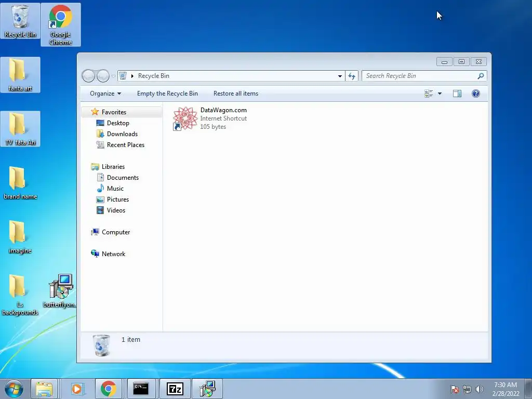Select Libraries in the navigation pane
Screen dimensions: 532x399
(113, 167)
